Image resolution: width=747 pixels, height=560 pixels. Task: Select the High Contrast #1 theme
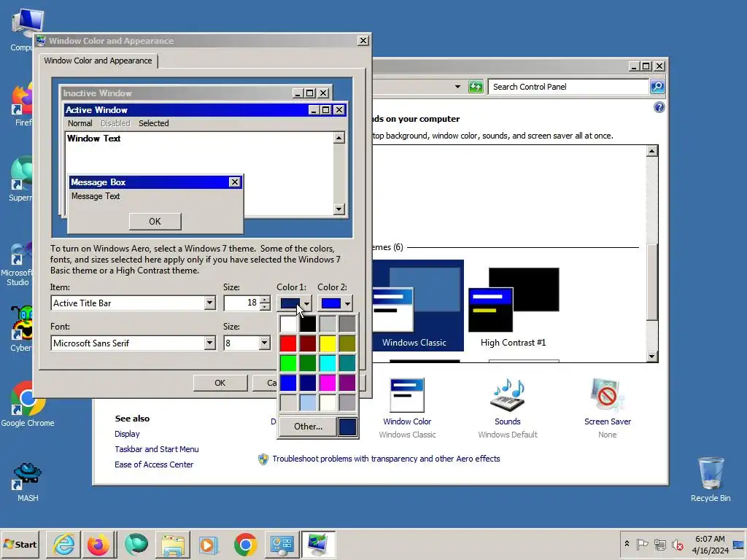tap(513, 307)
